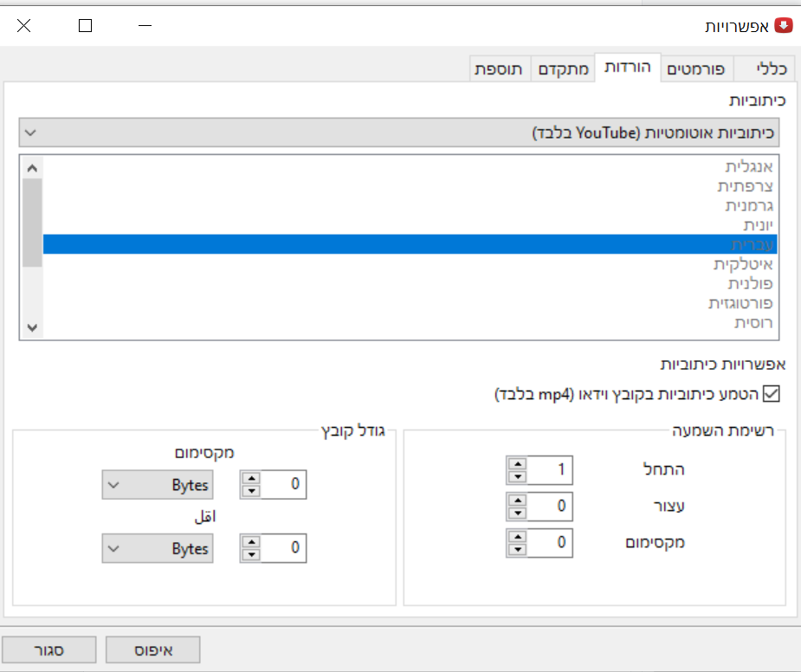Open the מתקדם tab
This screenshot has height=672, width=801.
click(564, 69)
